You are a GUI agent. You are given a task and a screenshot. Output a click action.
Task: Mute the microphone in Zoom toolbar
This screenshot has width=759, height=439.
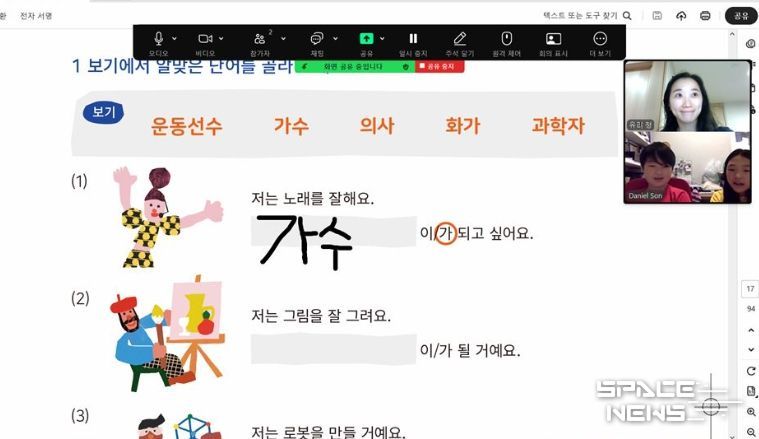coord(158,38)
